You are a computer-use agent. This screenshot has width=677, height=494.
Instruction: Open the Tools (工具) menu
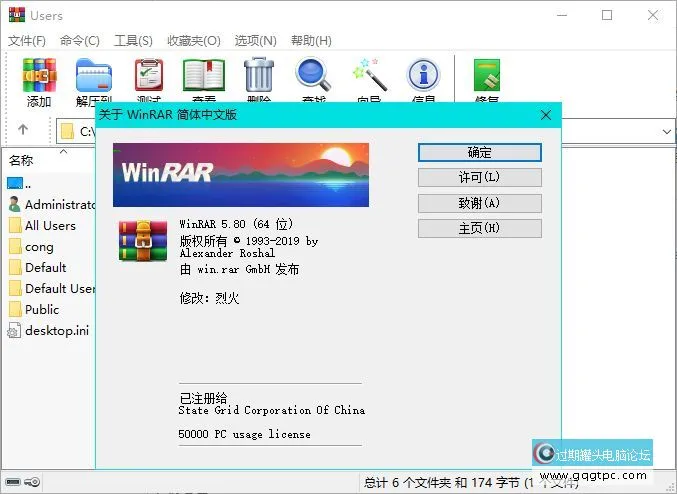(133, 41)
